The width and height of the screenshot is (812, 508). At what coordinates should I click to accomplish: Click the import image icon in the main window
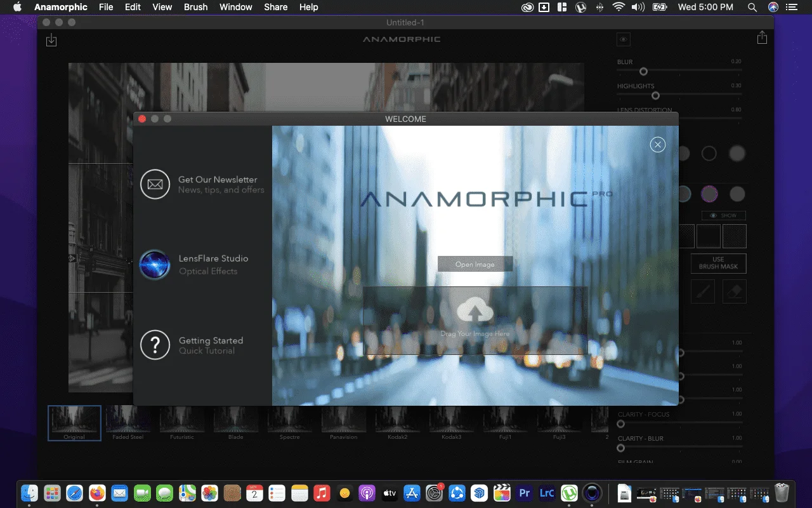pyautogui.click(x=51, y=40)
